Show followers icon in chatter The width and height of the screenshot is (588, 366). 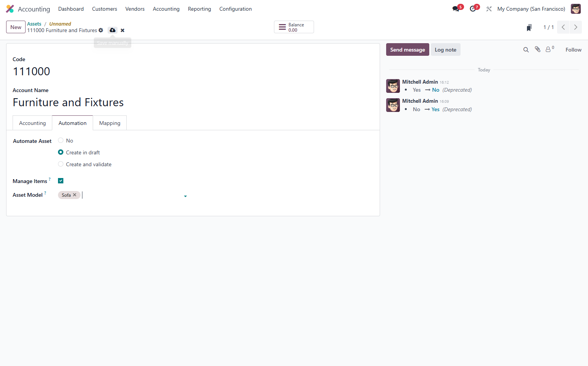click(549, 49)
